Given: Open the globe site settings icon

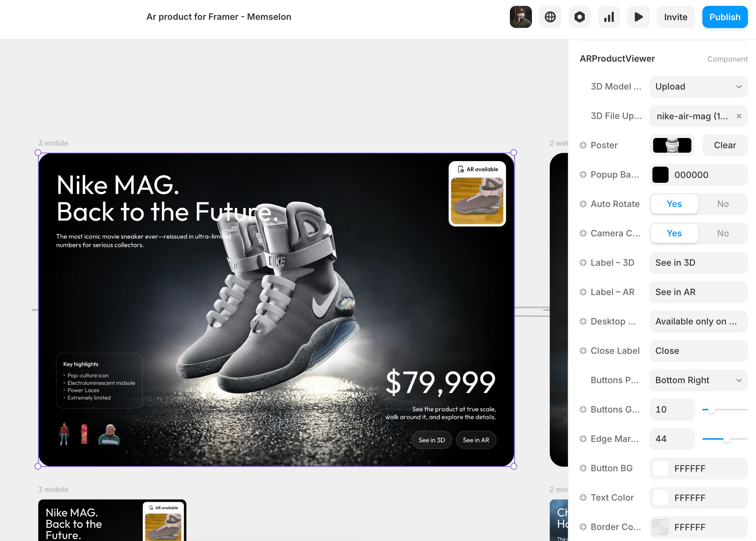Looking at the screenshot, I should pyautogui.click(x=550, y=17).
